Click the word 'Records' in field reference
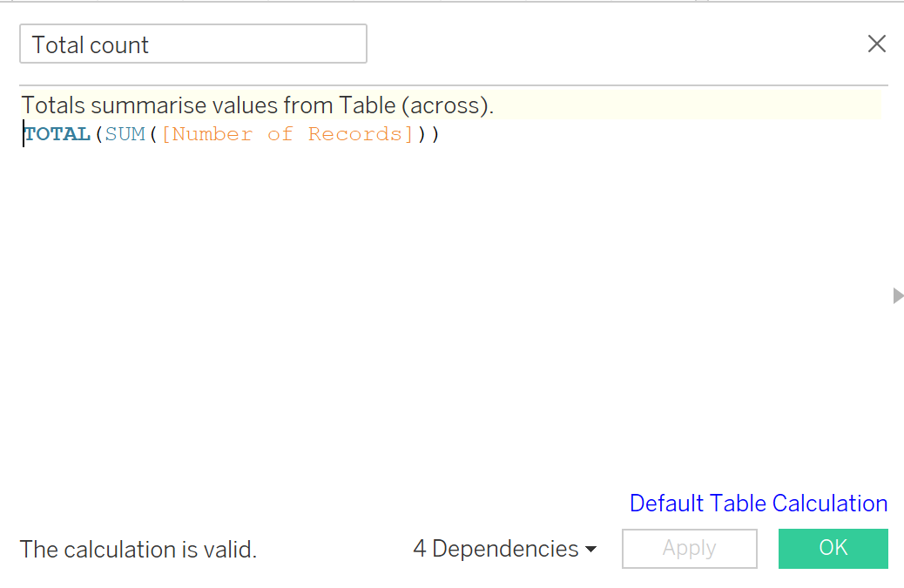The width and height of the screenshot is (904, 588). (359, 134)
